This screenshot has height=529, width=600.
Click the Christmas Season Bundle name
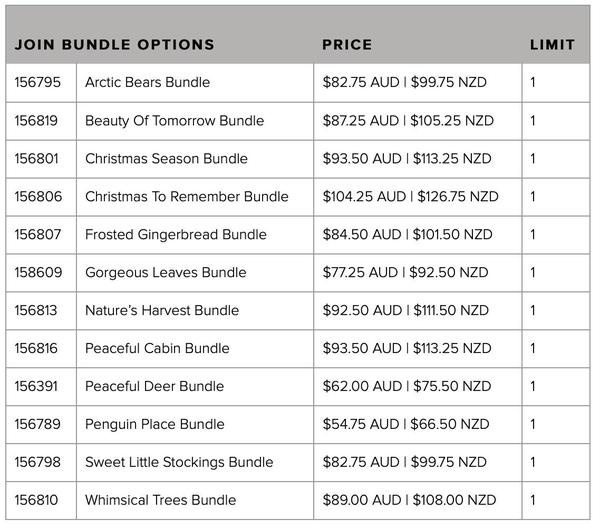166,159
